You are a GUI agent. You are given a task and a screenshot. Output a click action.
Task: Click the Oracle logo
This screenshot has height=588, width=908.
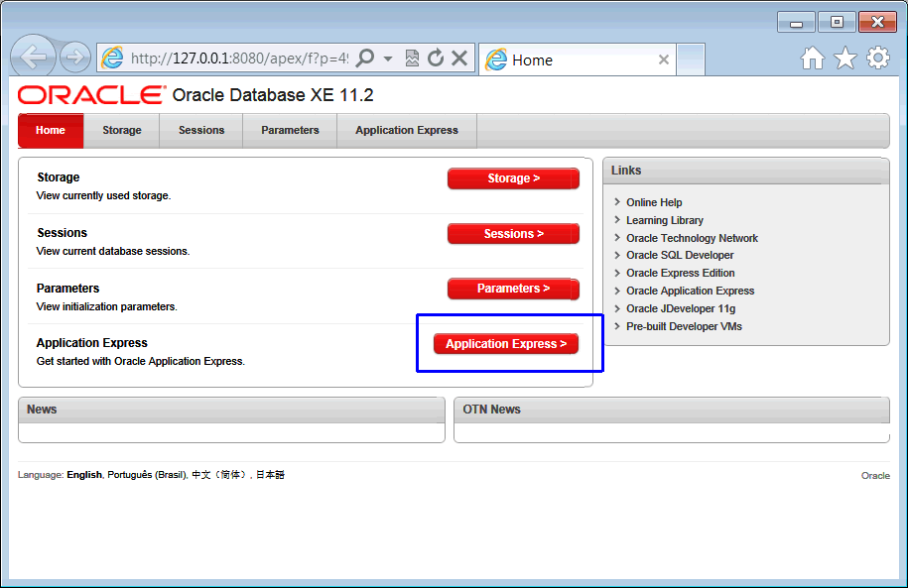(91, 95)
